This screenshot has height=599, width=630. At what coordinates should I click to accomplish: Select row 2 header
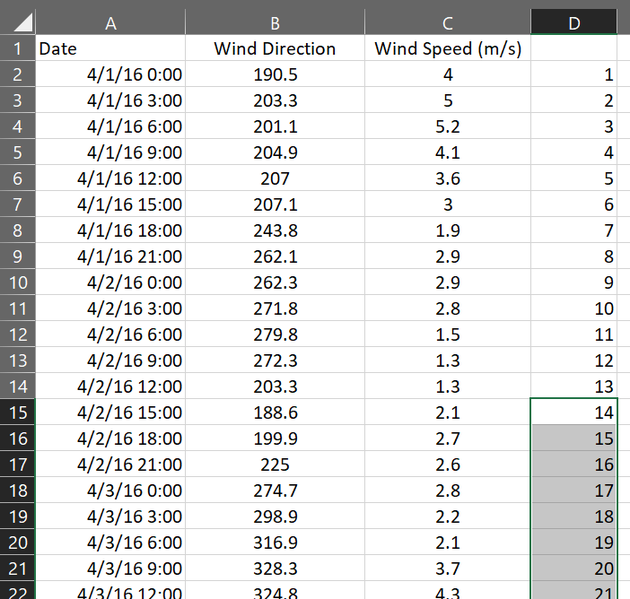pyautogui.click(x=17, y=74)
